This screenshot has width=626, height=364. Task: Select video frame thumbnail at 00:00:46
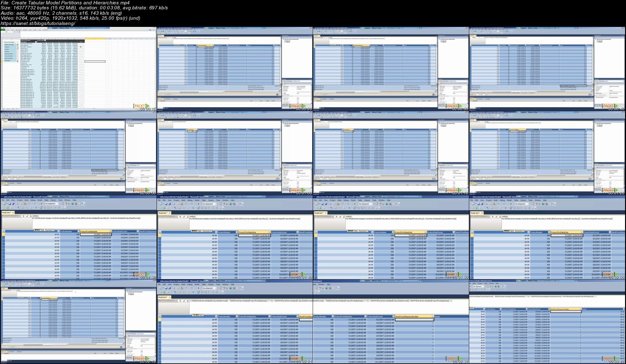click(x=547, y=69)
